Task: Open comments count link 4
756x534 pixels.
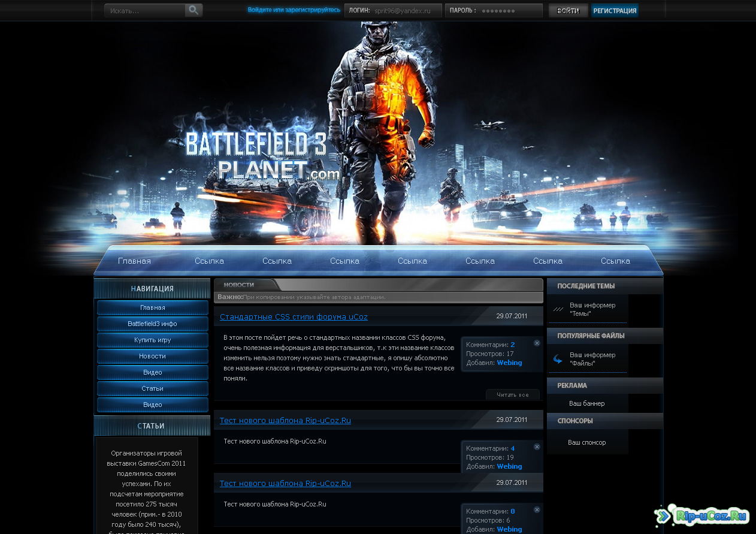Action: coord(513,448)
